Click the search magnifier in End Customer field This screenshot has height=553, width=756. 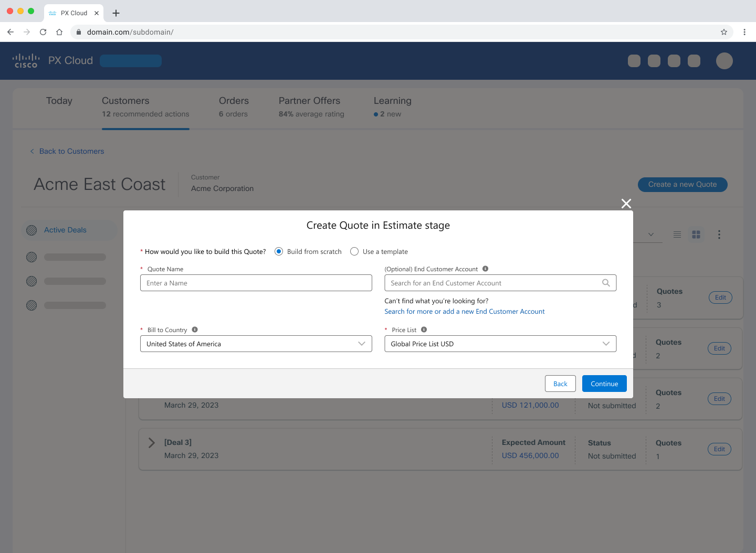coord(606,283)
